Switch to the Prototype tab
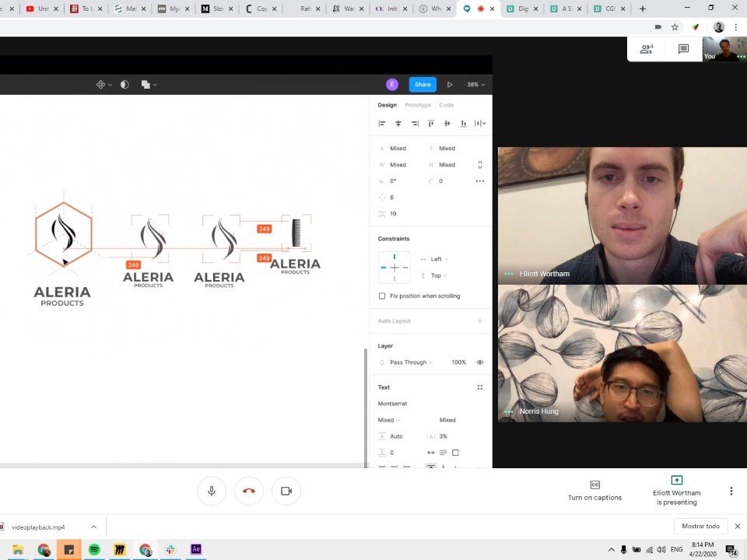Image resolution: width=747 pixels, height=560 pixels. (x=417, y=105)
